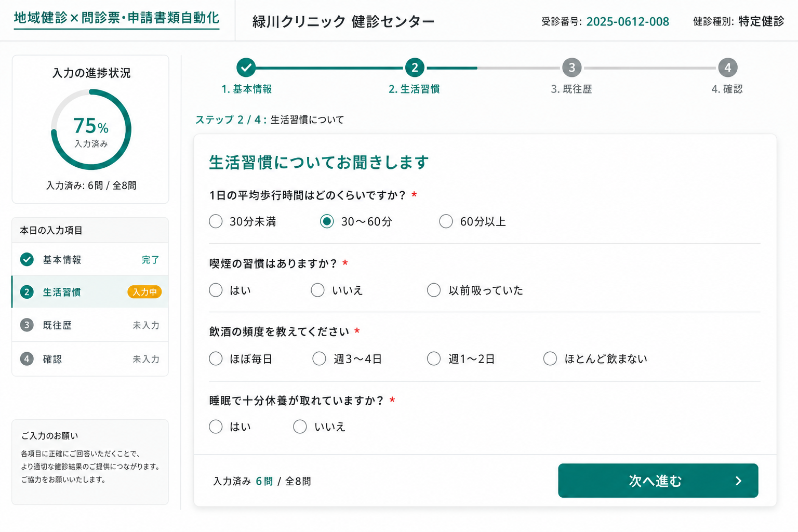Open 既往歴 in today's input items

click(x=90, y=325)
